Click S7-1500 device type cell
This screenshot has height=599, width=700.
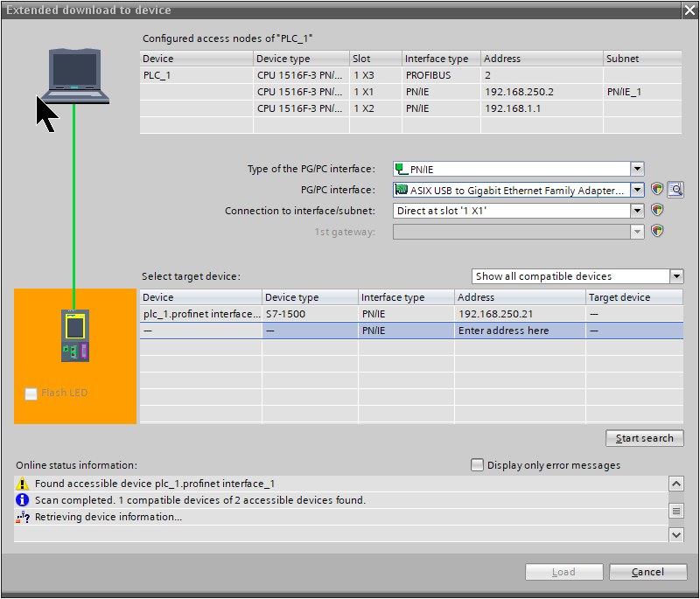310,314
